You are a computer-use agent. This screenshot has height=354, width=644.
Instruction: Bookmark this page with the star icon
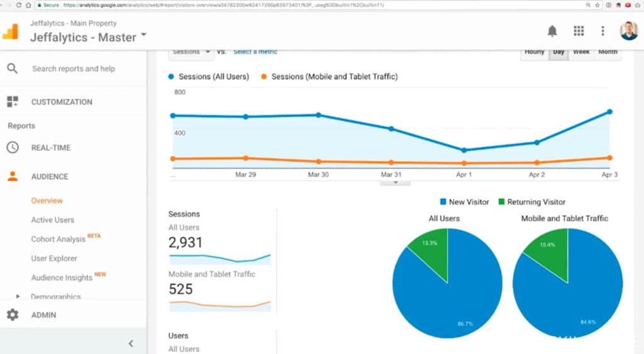pos(597,5)
